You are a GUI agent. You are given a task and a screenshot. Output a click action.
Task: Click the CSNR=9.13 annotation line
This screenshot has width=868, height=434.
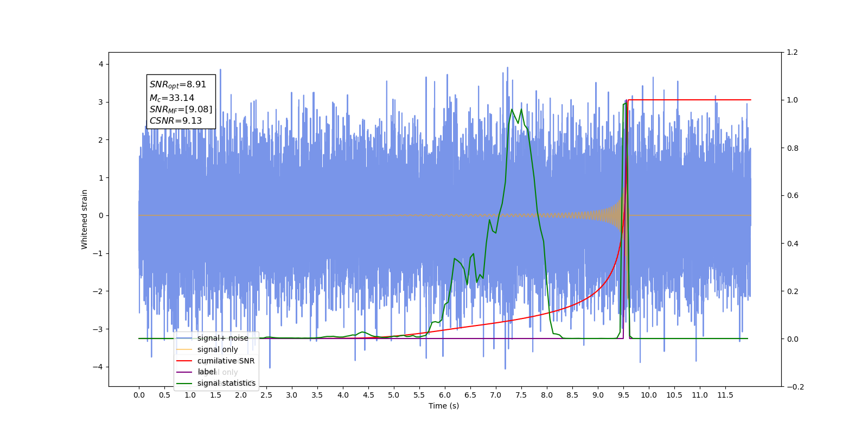[176, 121]
